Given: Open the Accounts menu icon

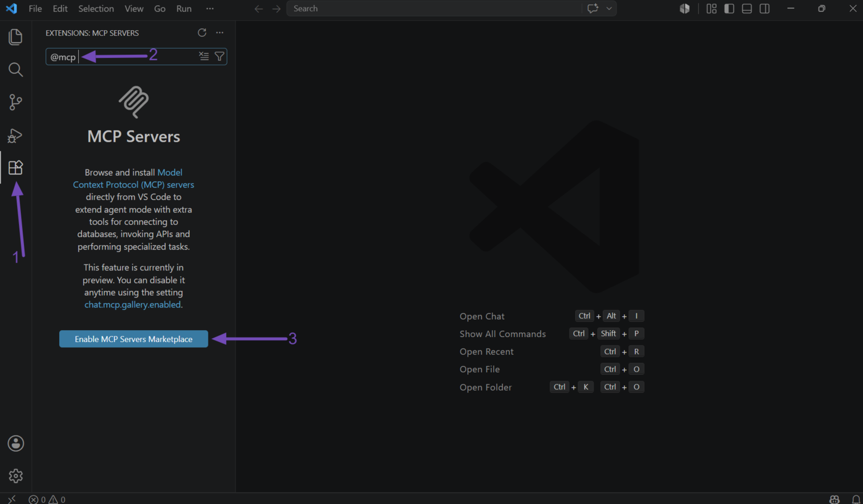Looking at the screenshot, I should coord(15,443).
